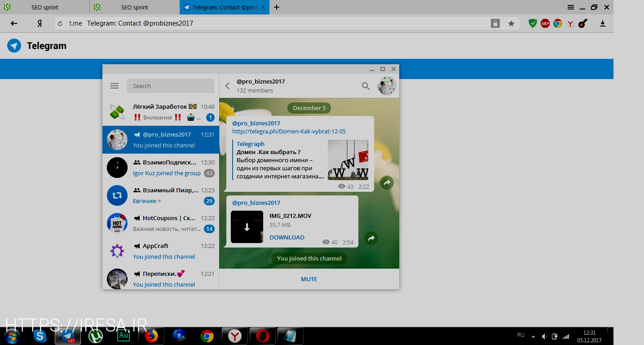The width and height of the screenshot is (644, 345).
Task: Open Google Chrome from the taskbar
Action: (207, 336)
